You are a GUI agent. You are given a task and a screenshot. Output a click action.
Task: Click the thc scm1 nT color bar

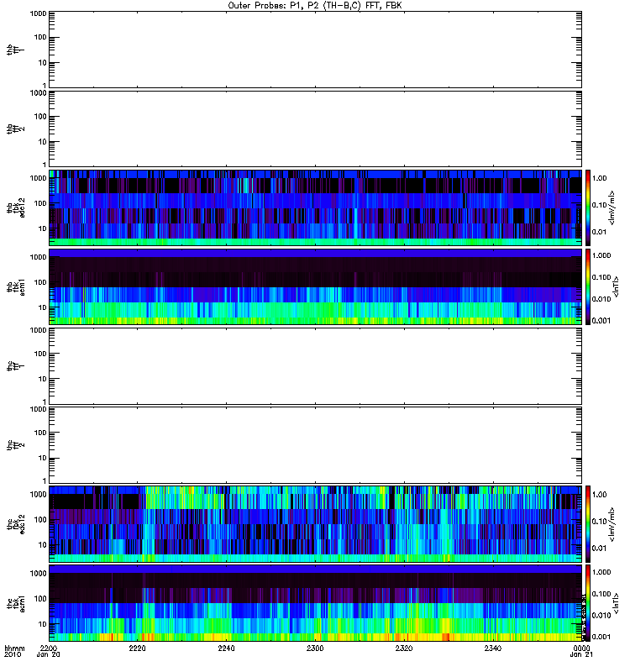tap(588, 603)
